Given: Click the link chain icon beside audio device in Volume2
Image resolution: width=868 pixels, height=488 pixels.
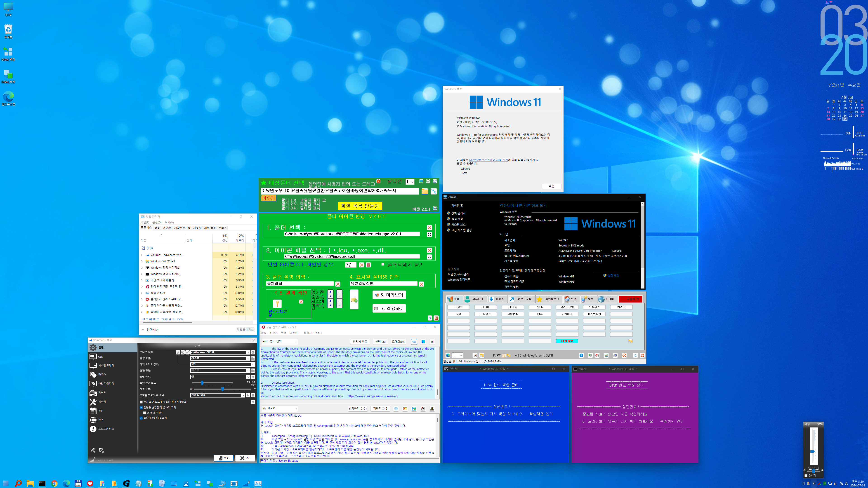Looking at the screenshot, I should point(178,352).
